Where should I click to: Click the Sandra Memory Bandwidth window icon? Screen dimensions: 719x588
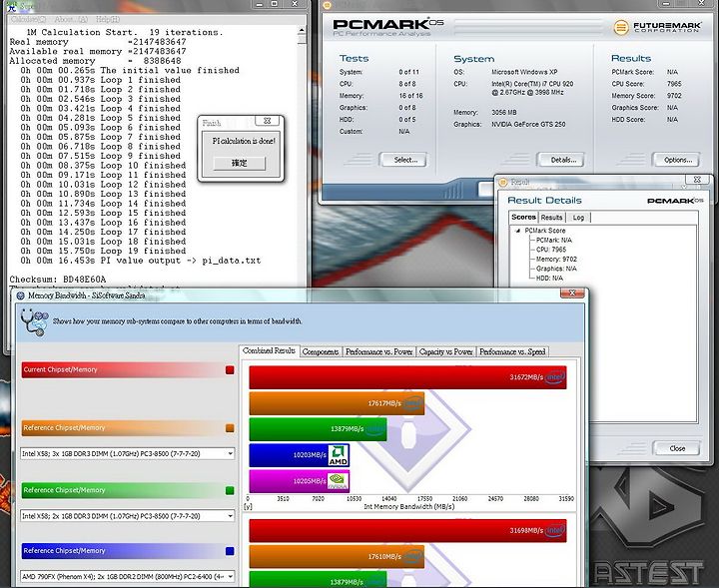pyautogui.click(x=20, y=295)
